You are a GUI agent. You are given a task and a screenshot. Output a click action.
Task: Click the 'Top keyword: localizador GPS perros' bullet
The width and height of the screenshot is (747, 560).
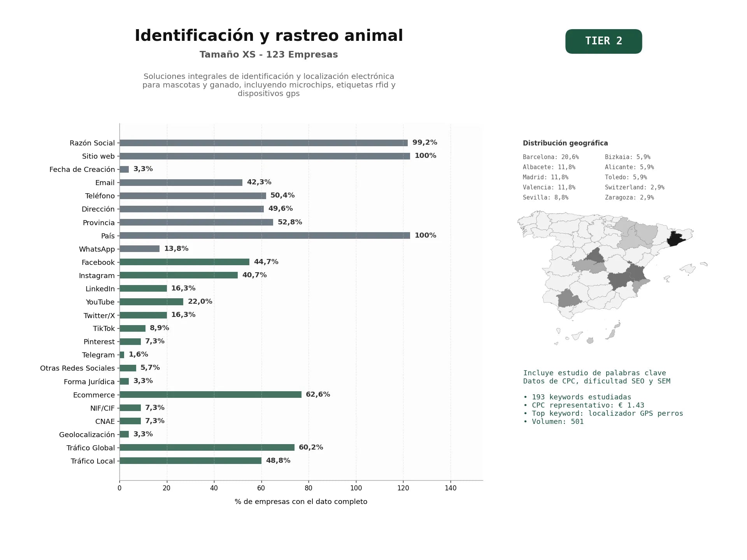(603, 413)
